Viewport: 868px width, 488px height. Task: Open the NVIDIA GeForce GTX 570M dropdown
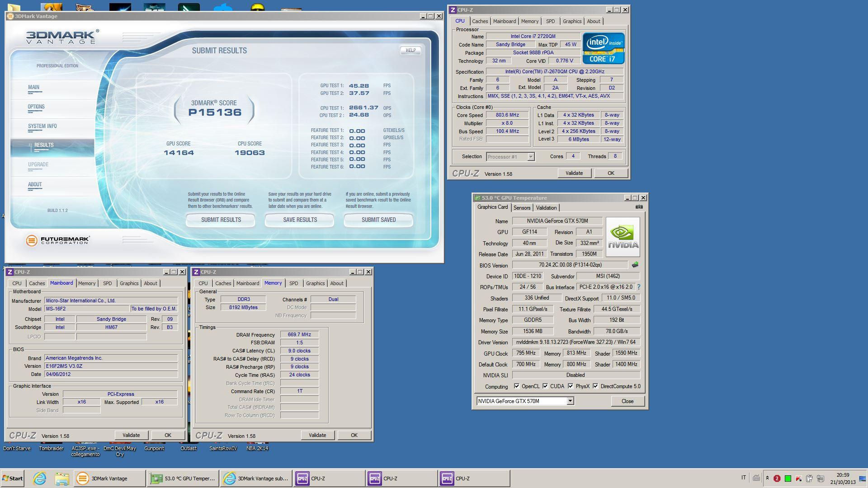click(x=570, y=401)
